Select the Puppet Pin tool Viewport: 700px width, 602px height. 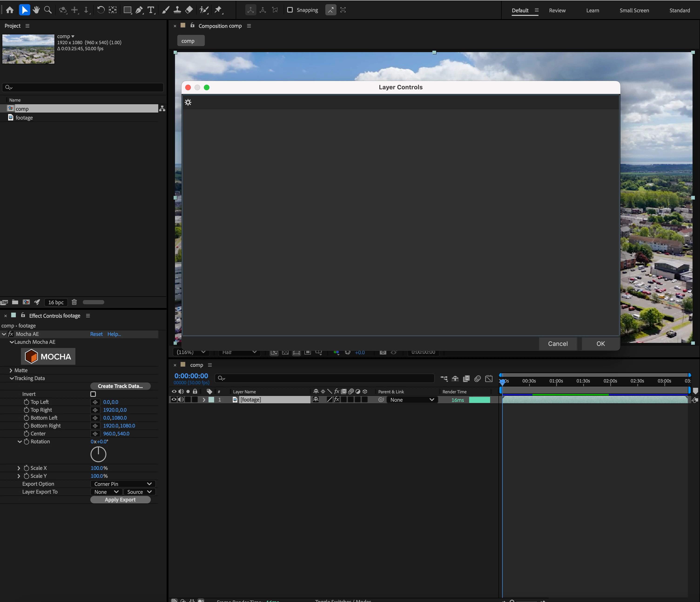(x=218, y=10)
